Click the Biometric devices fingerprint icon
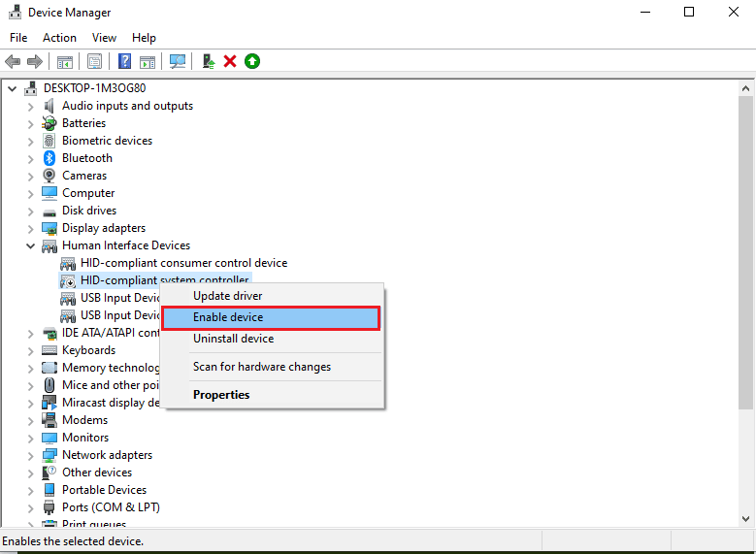 click(49, 141)
